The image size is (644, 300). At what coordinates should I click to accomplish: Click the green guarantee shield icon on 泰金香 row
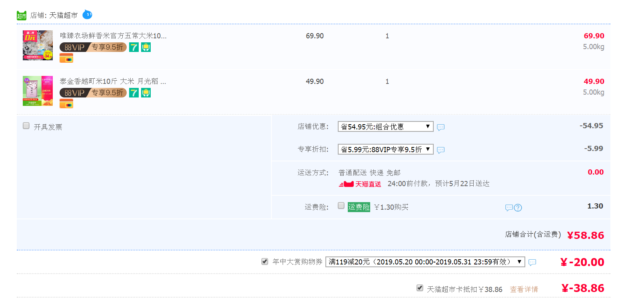coord(146,93)
